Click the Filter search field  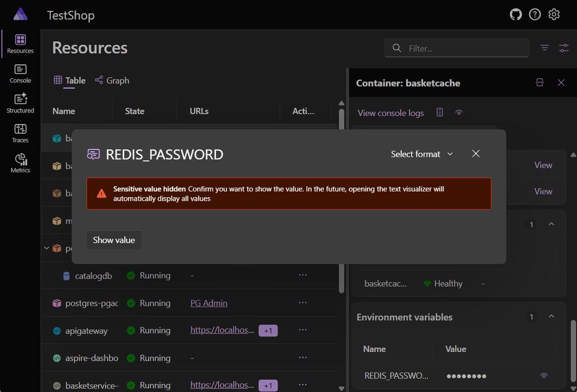click(456, 48)
